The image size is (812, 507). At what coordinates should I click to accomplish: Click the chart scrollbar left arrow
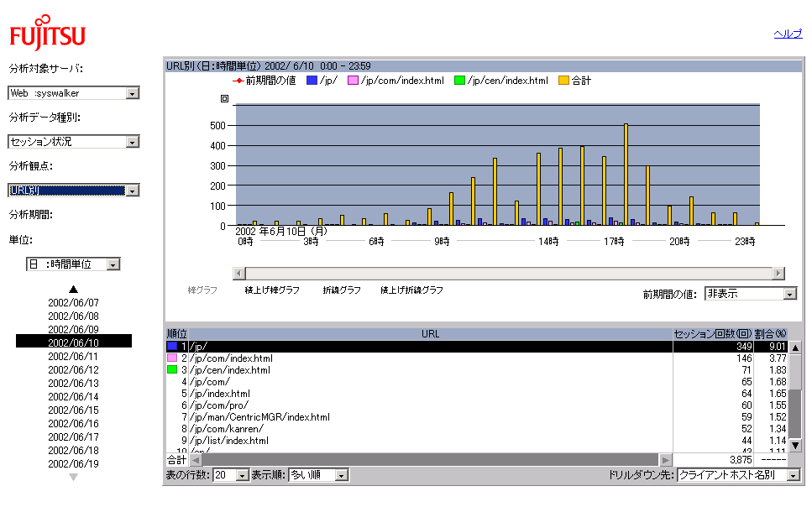tap(238, 273)
